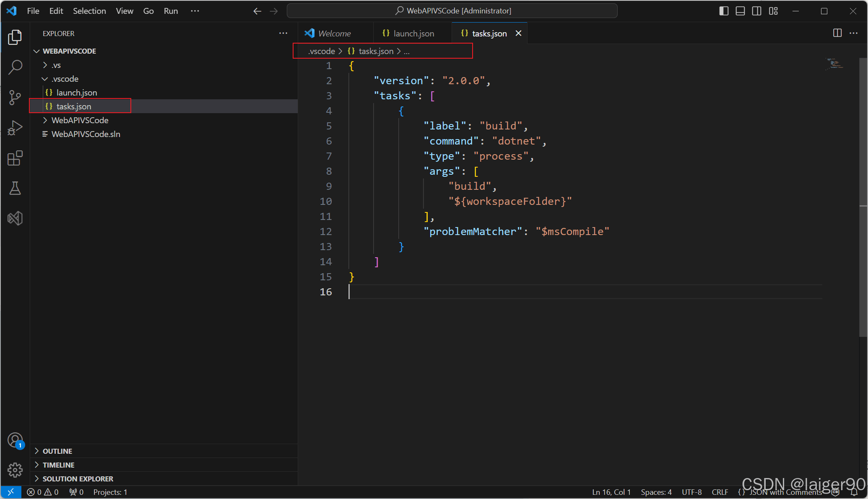The height and width of the screenshot is (499, 868).
Task: Click the Spaces: 4 indentation setting
Action: 656,492
